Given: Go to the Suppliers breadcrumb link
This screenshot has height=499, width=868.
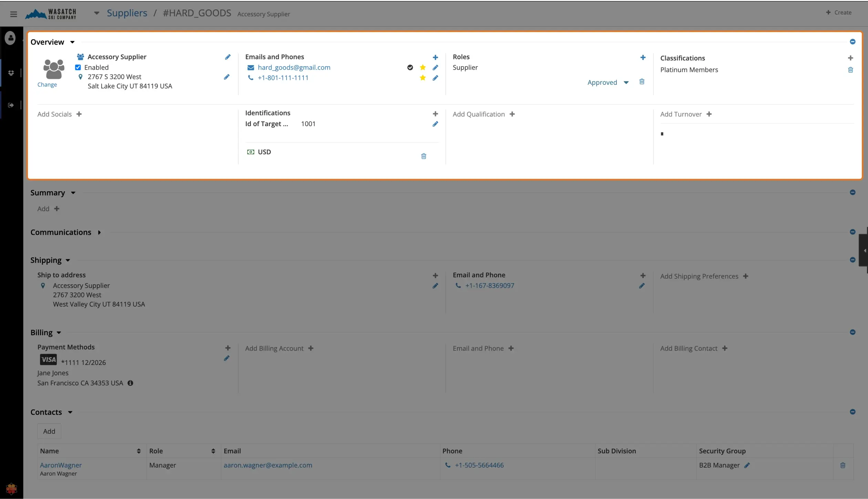Looking at the screenshot, I should (127, 13).
